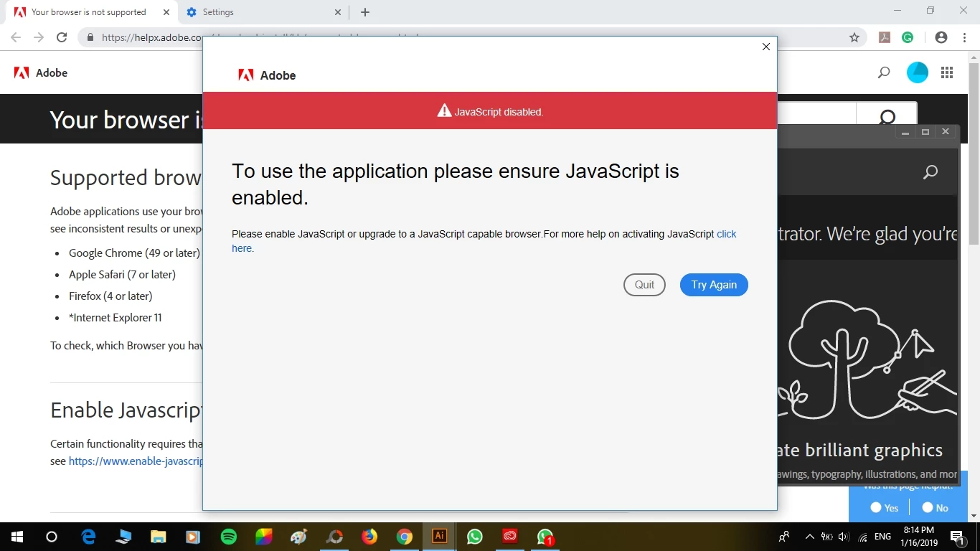Viewport: 980px width, 551px height.
Task: Open File Explorer from taskbar
Action: 159,537
